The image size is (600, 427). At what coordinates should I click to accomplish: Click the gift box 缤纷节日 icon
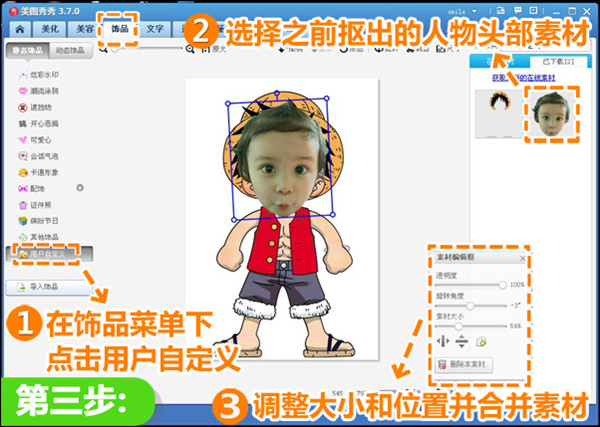[23, 221]
